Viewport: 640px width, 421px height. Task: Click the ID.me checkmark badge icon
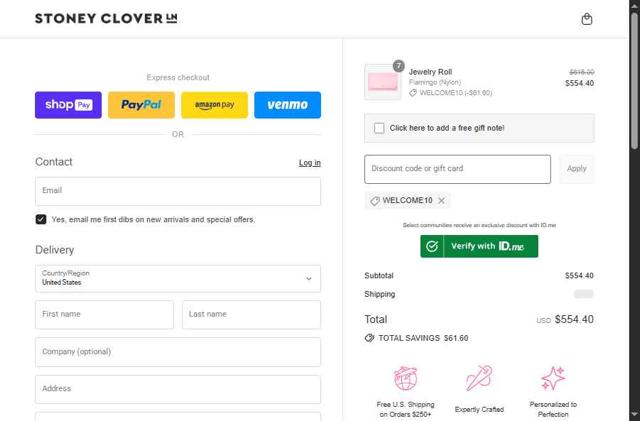pyautogui.click(x=432, y=246)
